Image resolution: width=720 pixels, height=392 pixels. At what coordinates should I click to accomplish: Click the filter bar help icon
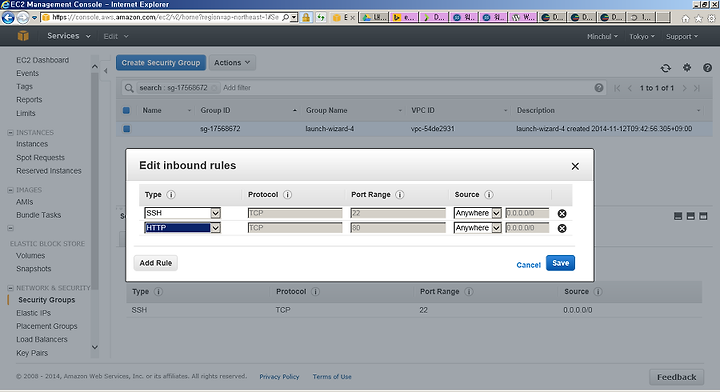tap(599, 88)
